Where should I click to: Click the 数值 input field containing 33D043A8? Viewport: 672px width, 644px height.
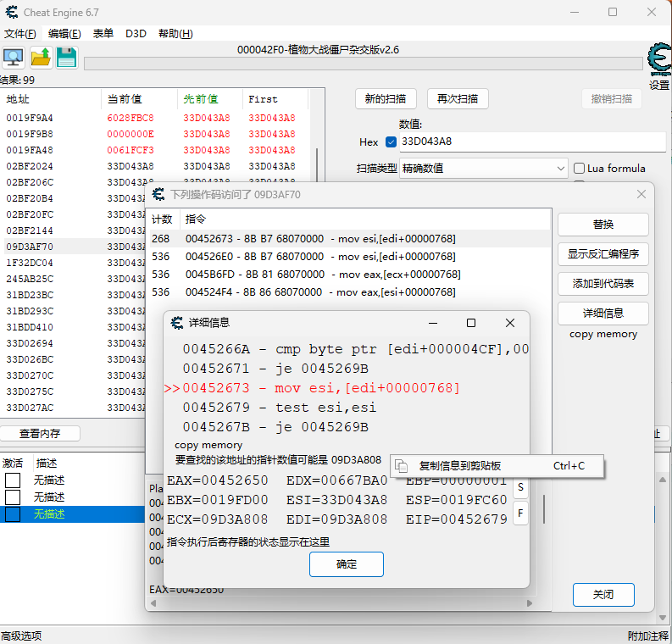point(530,142)
